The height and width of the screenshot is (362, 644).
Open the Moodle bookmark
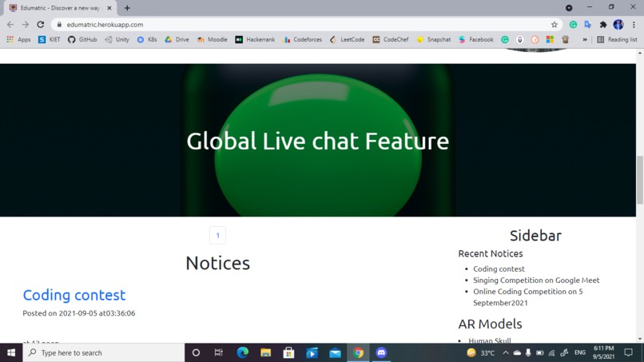coord(212,39)
